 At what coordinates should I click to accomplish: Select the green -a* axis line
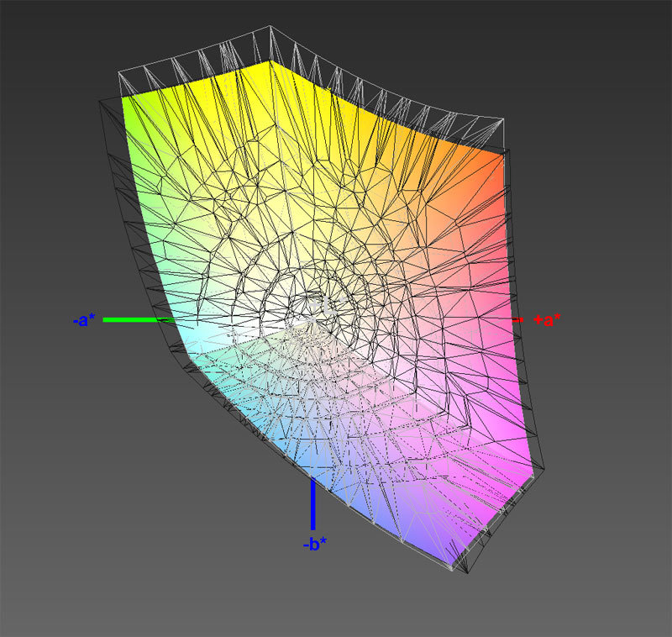click(139, 320)
